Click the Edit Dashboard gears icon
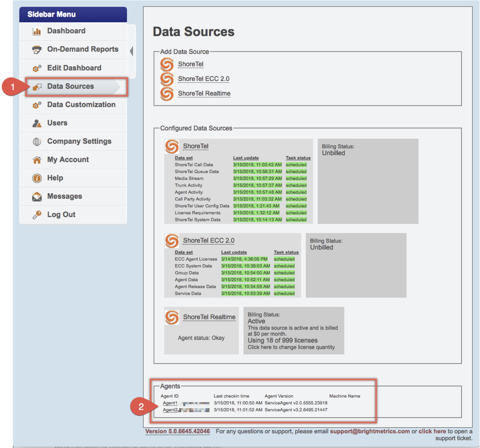 [37, 68]
